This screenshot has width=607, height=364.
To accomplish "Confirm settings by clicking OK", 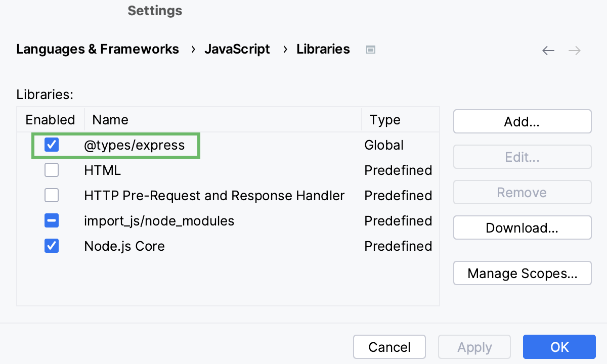I will click(x=559, y=347).
